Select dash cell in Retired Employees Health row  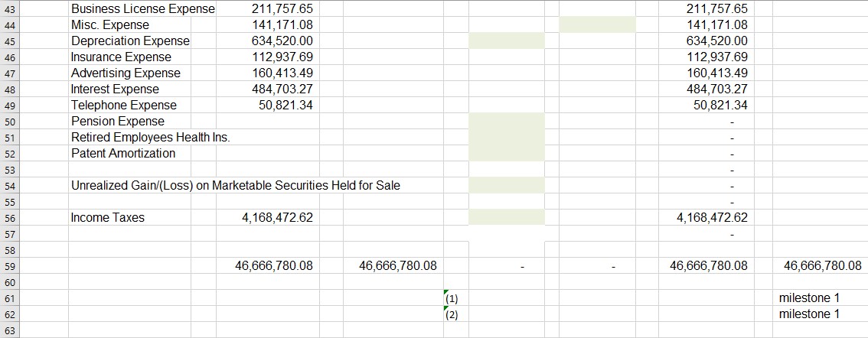click(x=706, y=137)
